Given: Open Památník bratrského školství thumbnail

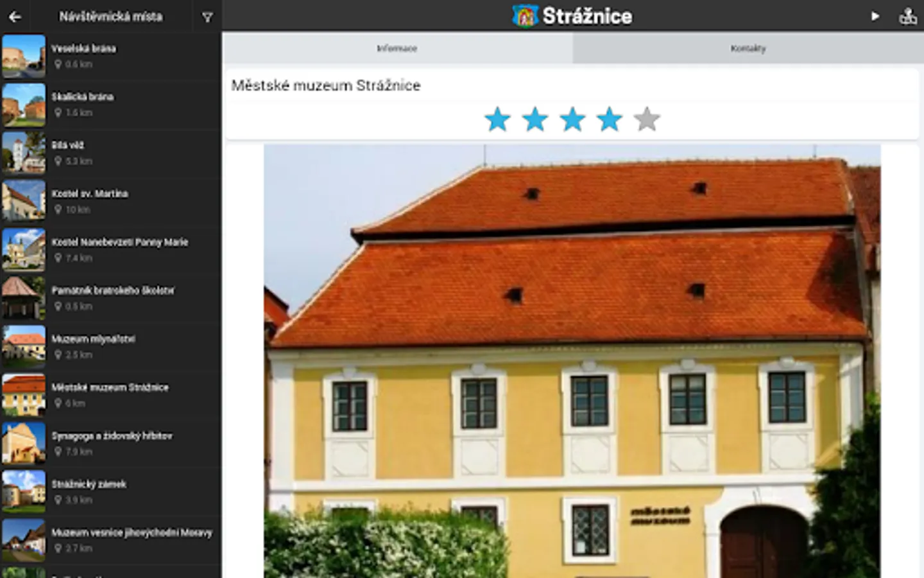Looking at the screenshot, I should (x=24, y=298).
